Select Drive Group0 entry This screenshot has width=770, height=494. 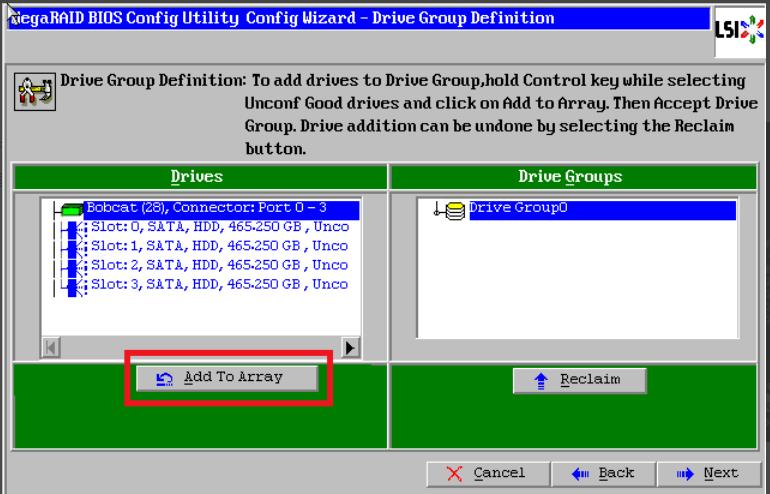point(603,209)
